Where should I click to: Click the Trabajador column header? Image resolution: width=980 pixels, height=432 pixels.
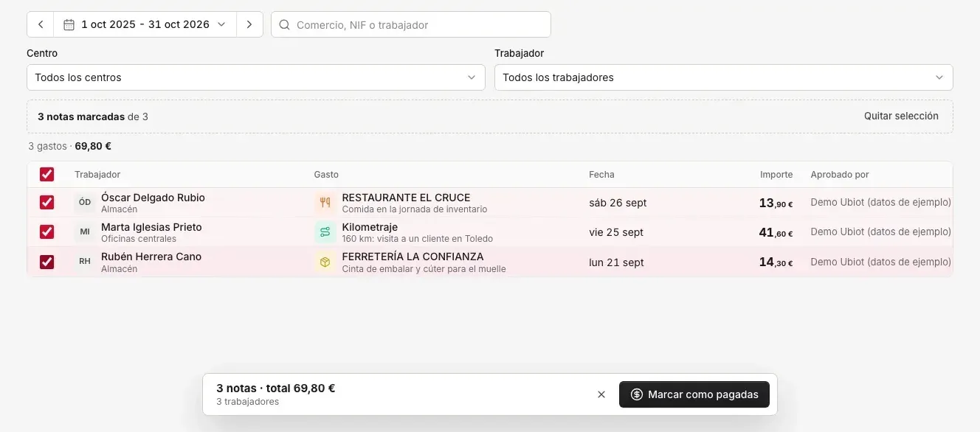97,175
